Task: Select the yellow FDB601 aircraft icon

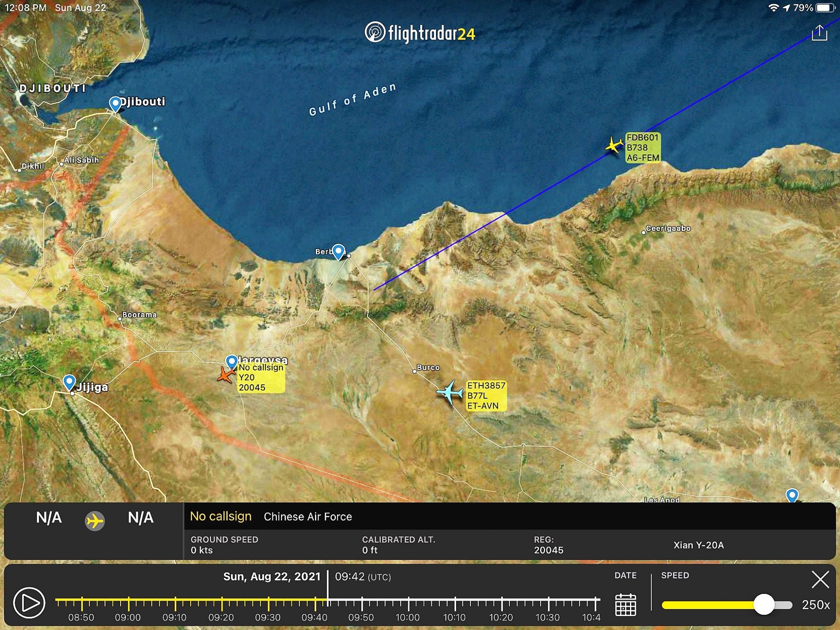Action: tap(614, 145)
